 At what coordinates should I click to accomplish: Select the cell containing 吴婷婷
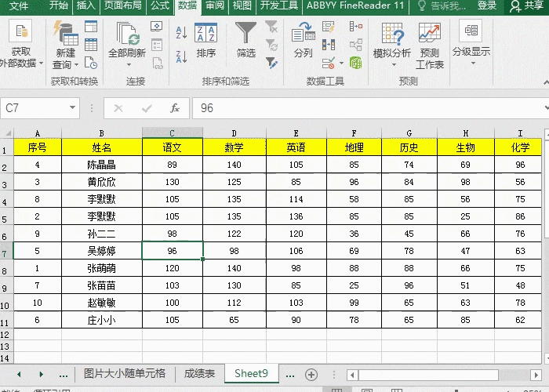(101, 251)
